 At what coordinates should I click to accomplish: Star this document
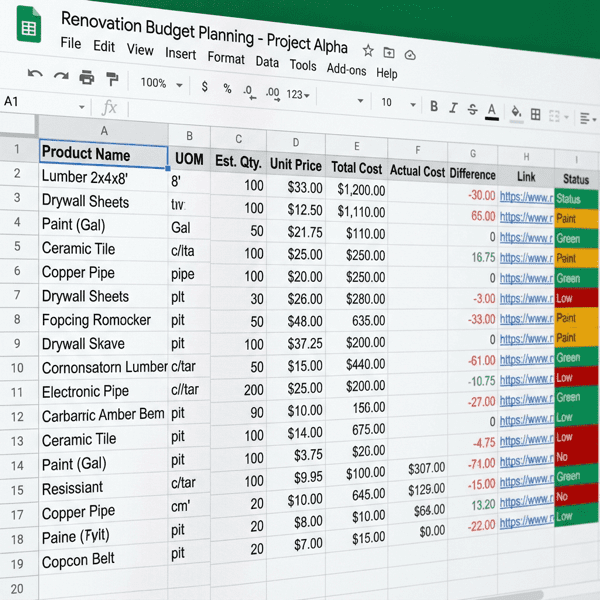[368, 50]
